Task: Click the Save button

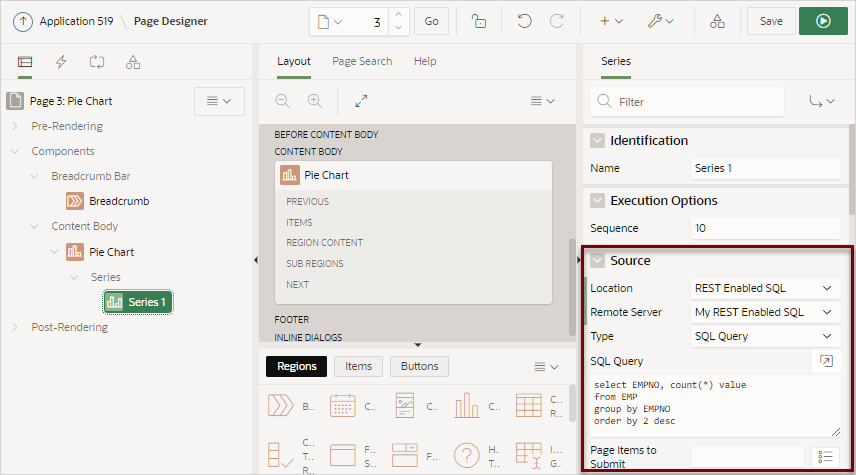Action: coord(771,21)
